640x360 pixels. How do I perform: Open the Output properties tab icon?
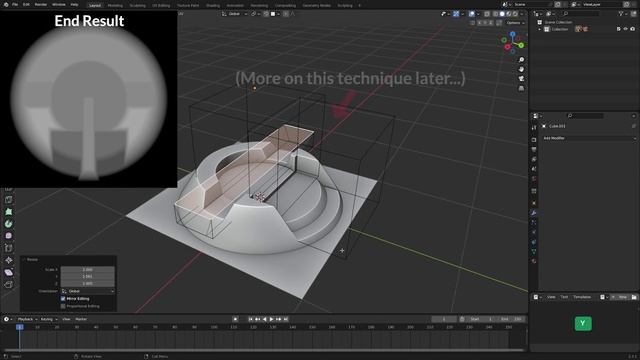[534, 150]
